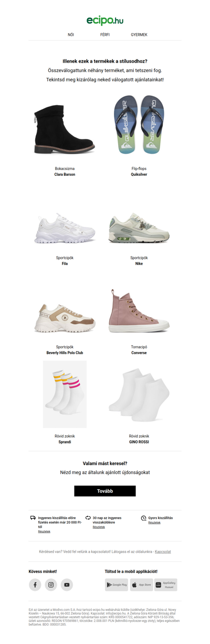Select the FÉRFI menu item
The width and height of the screenshot is (210, 644).
click(x=105, y=35)
